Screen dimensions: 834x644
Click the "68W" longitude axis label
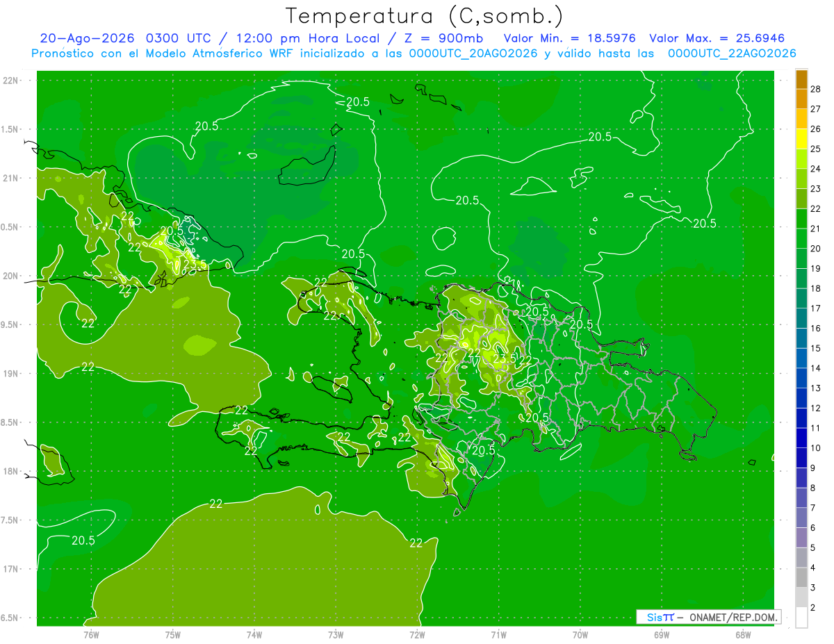point(743,634)
